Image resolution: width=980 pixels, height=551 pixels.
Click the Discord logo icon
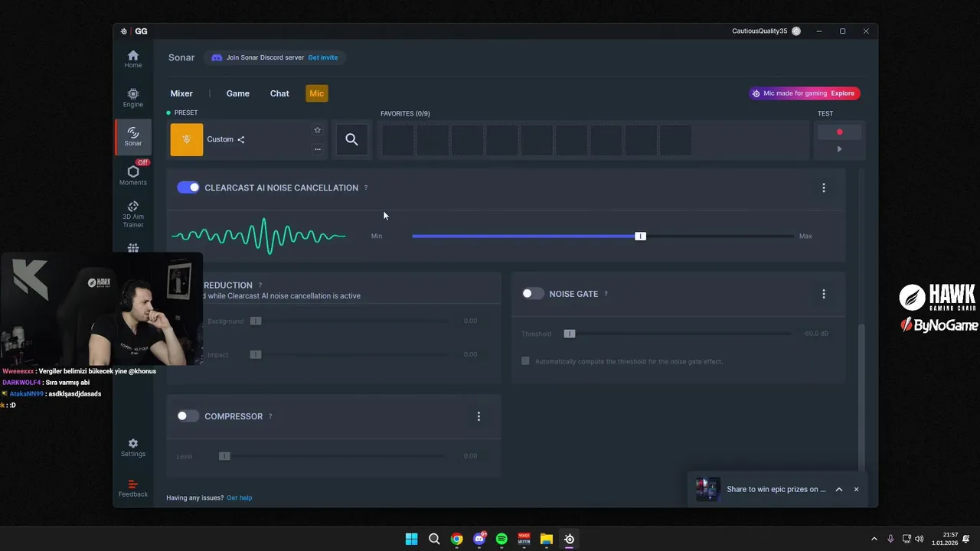coord(217,57)
